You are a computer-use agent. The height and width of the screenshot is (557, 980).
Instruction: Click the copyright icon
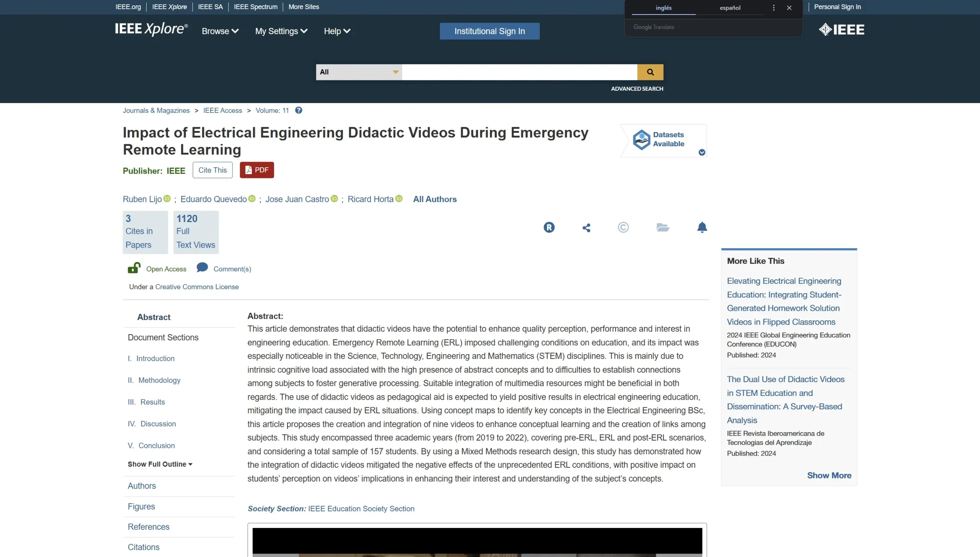[x=623, y=227]
